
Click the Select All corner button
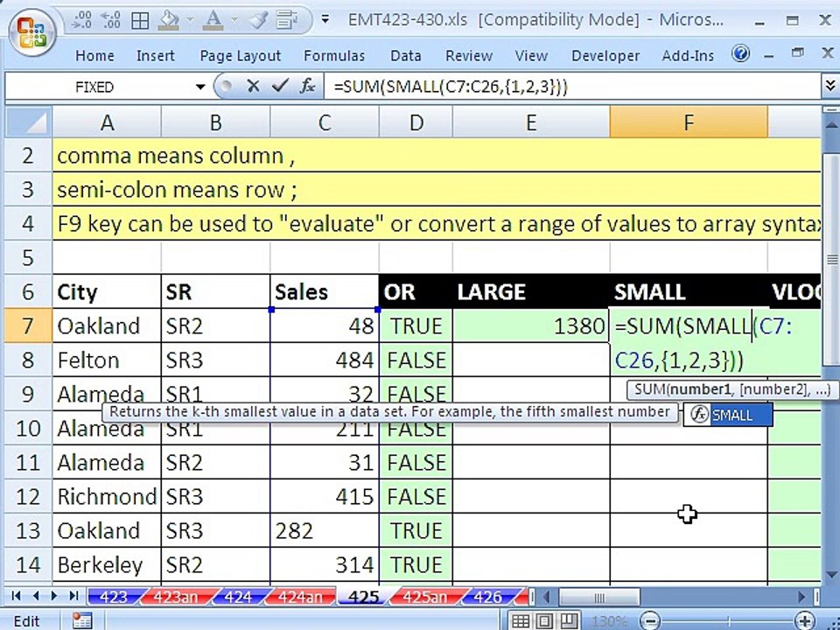(x=29, y=122)
